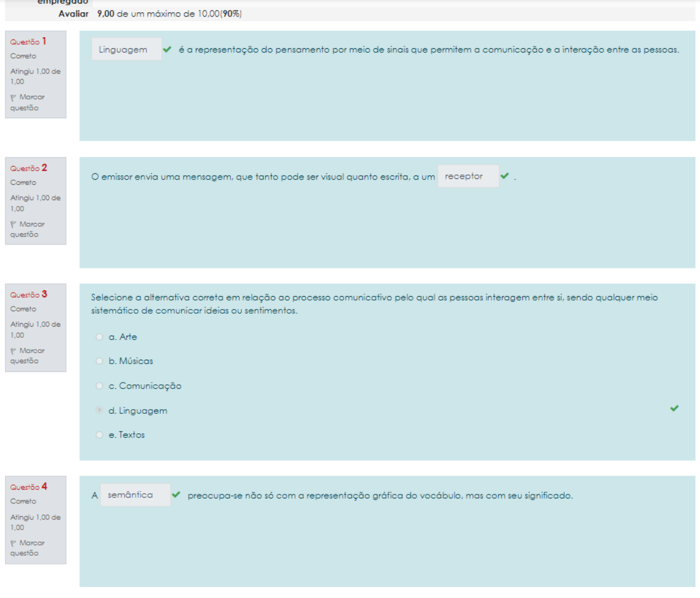Click the Questão 2 heading label
700x598 pixels.
point(28,168)
